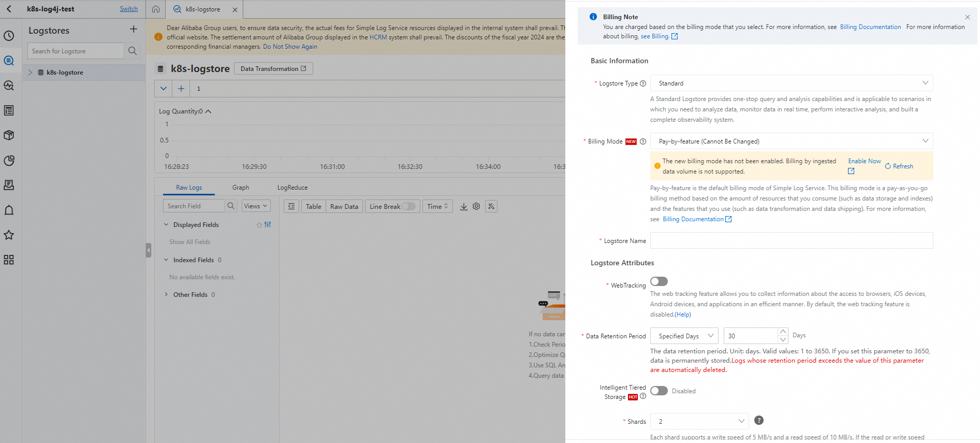The width and height of the screenshot is (980, 443).
Task: Click Do Not Show Again link
Action: (x=290, y=47)
